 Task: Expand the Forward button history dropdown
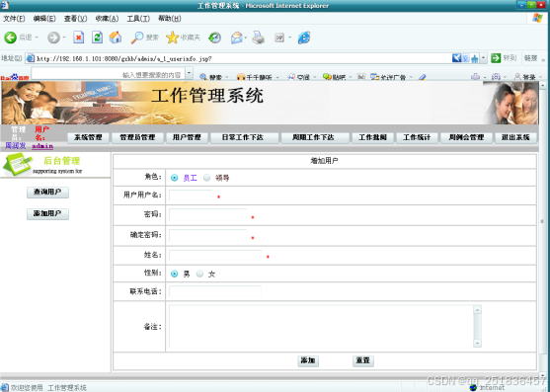(x=64, y=38)
